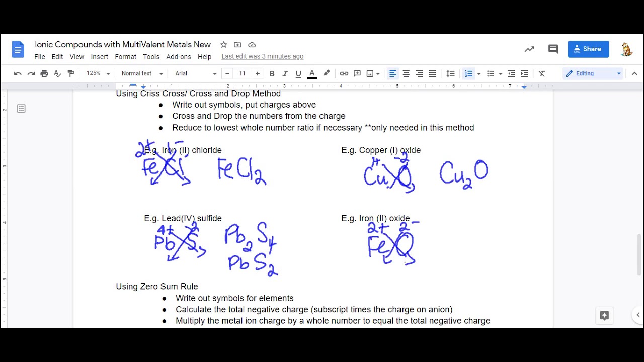Toggle the numbered list button
644x362 pixels.
point(468,74)
